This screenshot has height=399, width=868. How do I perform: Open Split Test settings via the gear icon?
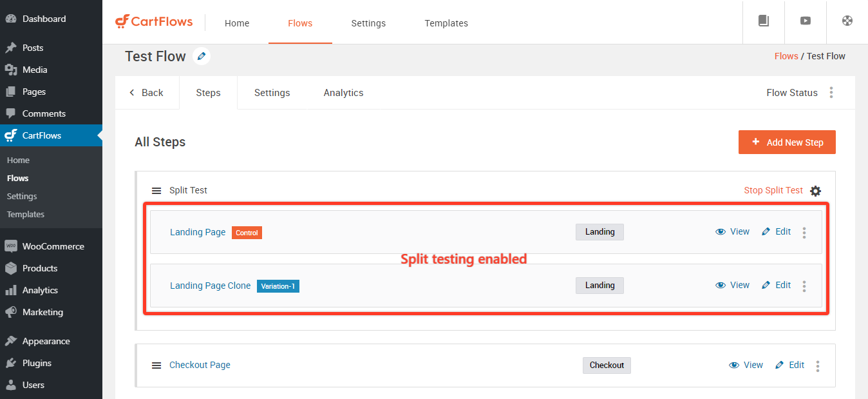click(x=815, y=191)
